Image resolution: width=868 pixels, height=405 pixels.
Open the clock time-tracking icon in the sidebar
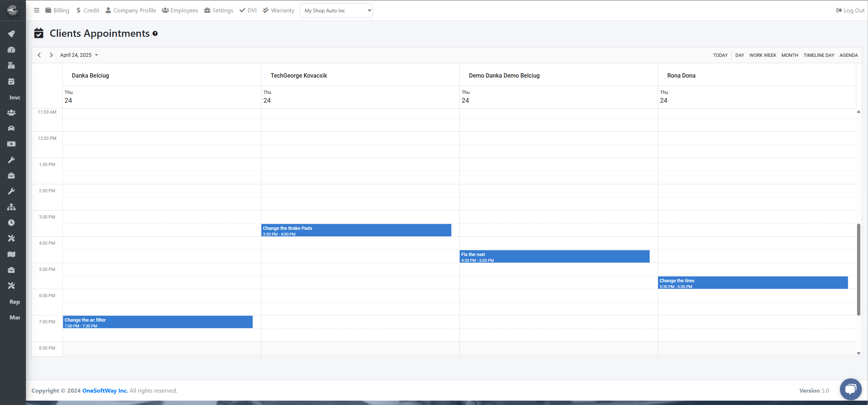(x=11, y=223)
